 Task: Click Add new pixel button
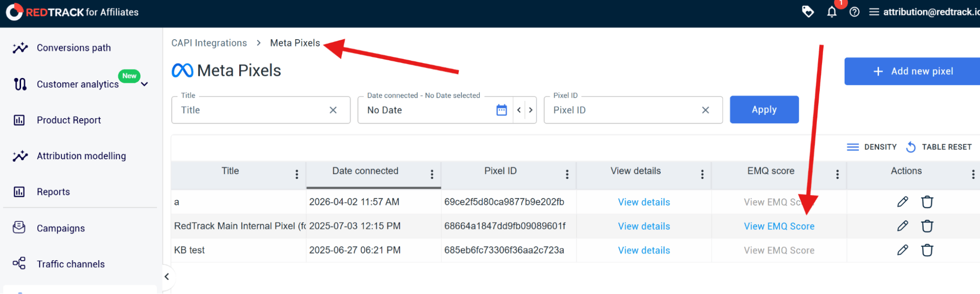(913, 71)
